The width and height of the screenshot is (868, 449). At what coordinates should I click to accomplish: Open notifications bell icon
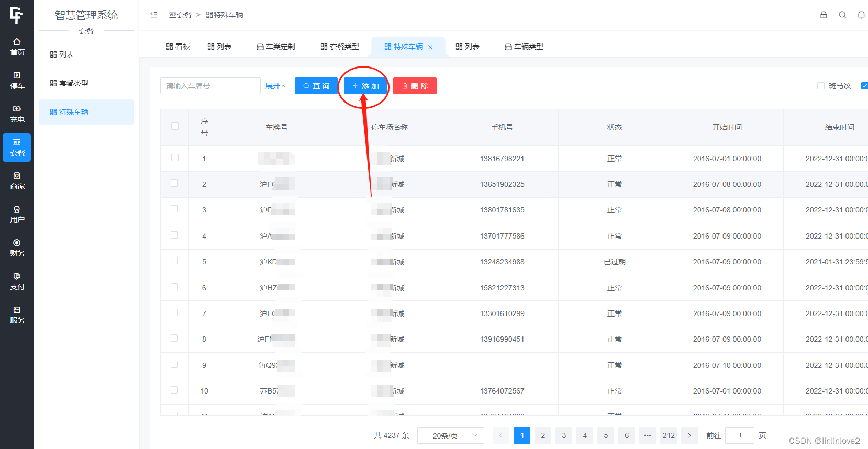click(861, 15)
